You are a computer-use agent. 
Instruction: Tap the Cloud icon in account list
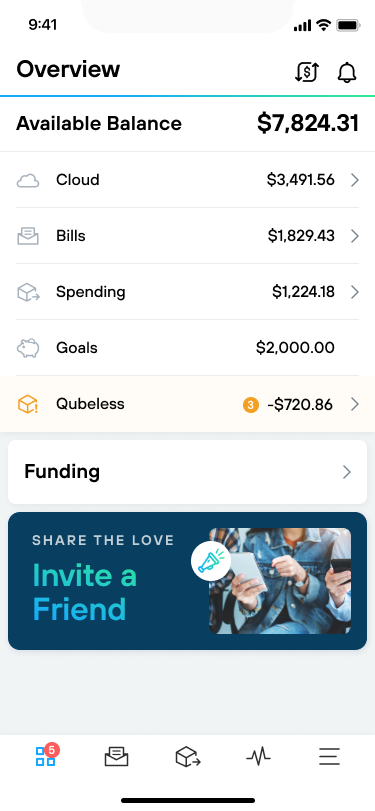pos(28,181)
